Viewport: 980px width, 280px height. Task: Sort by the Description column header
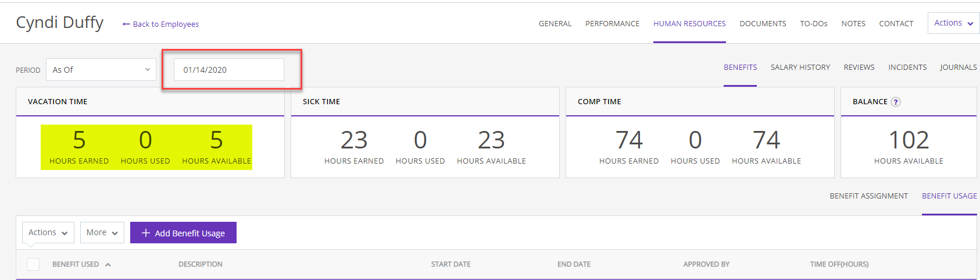pyautogui.click(x=201, y=264)
